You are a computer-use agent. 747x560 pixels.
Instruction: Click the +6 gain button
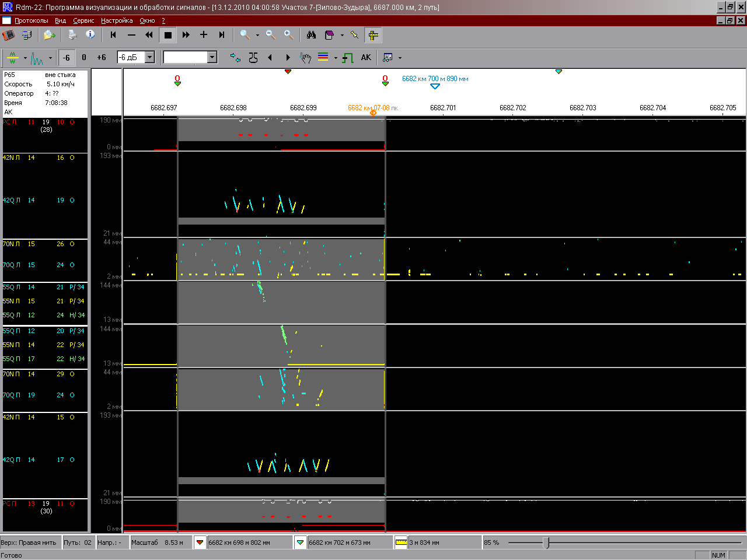coord(102,58)
